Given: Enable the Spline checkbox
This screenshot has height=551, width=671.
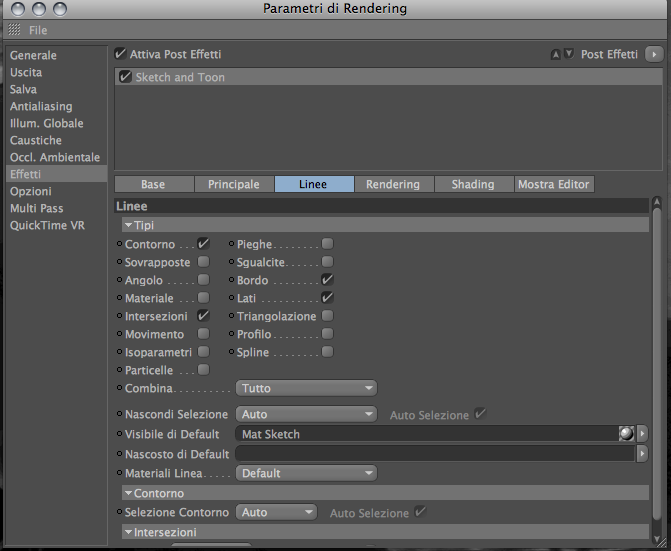Looking at the screenshot, I should coord(327,351).
